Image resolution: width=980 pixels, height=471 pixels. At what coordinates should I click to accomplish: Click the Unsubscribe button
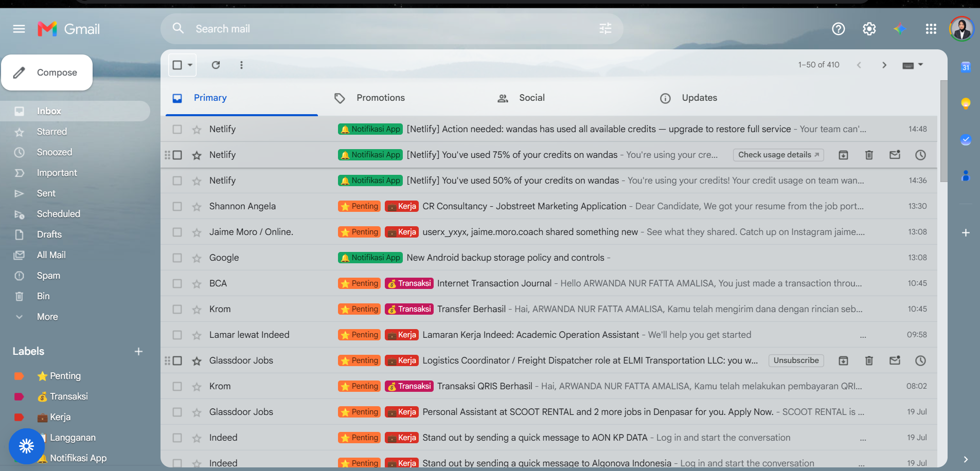tap(796, 360)
